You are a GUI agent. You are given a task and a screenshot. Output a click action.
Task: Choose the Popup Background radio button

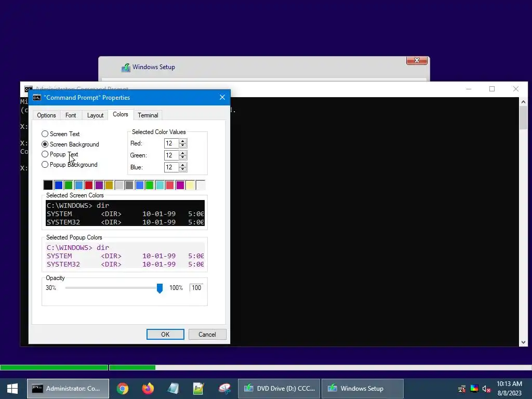point(45,165)
